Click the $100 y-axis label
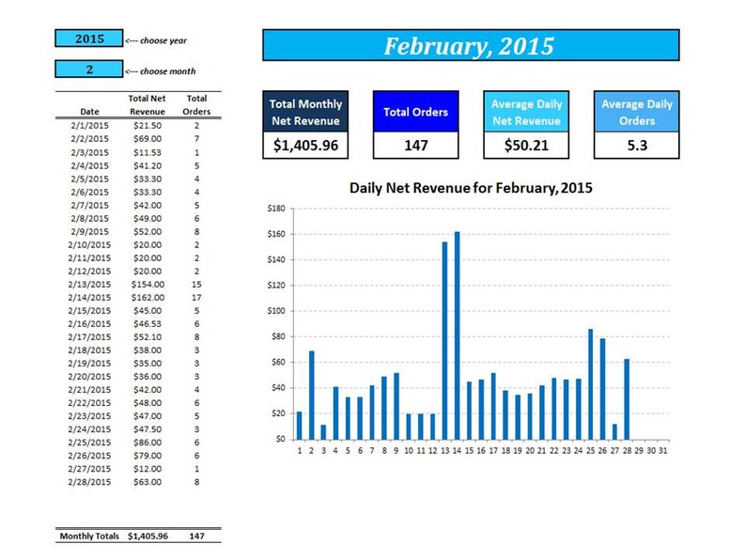Image resolution: width=746 pixels, height=560 pixels. tap(276, 311)
